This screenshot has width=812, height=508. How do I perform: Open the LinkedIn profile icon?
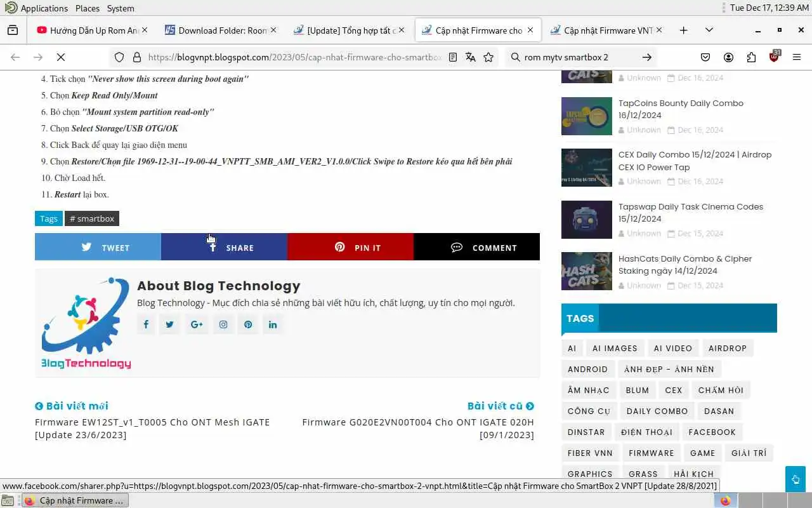pyautogui.click(x=273, y=324)
